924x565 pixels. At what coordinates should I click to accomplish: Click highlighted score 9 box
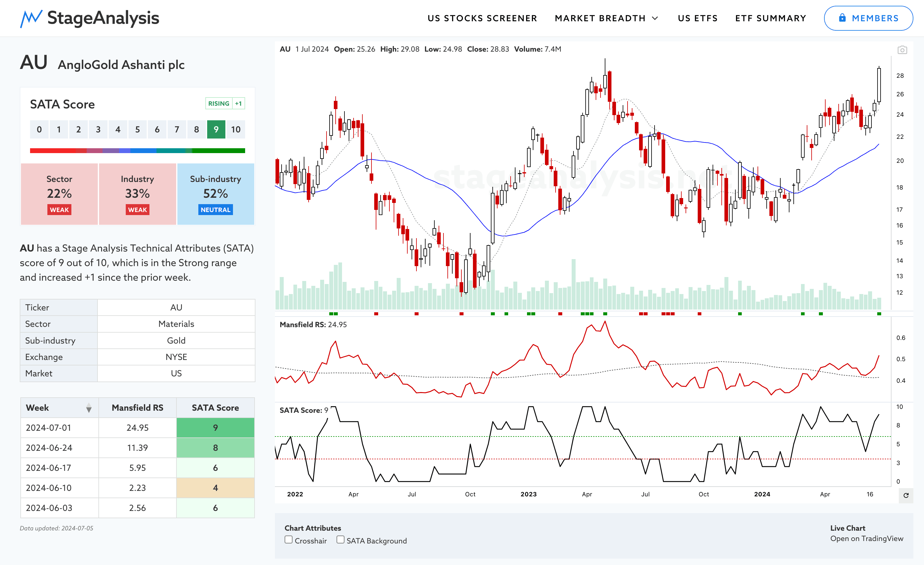[x=216, y=129]
